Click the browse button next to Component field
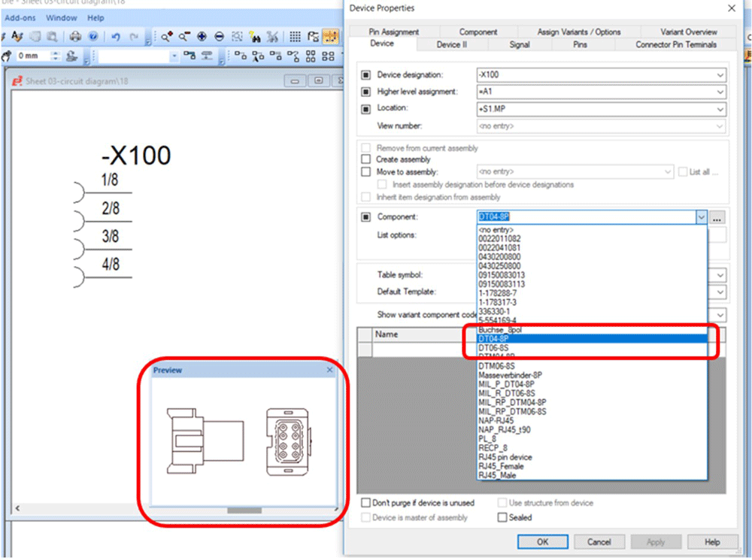The image size is (752, 560). click(717, 216)
